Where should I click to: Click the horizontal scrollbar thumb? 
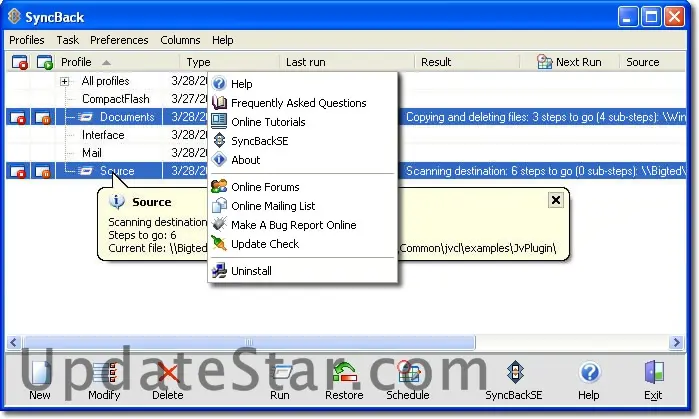click(x=249, y=342)
